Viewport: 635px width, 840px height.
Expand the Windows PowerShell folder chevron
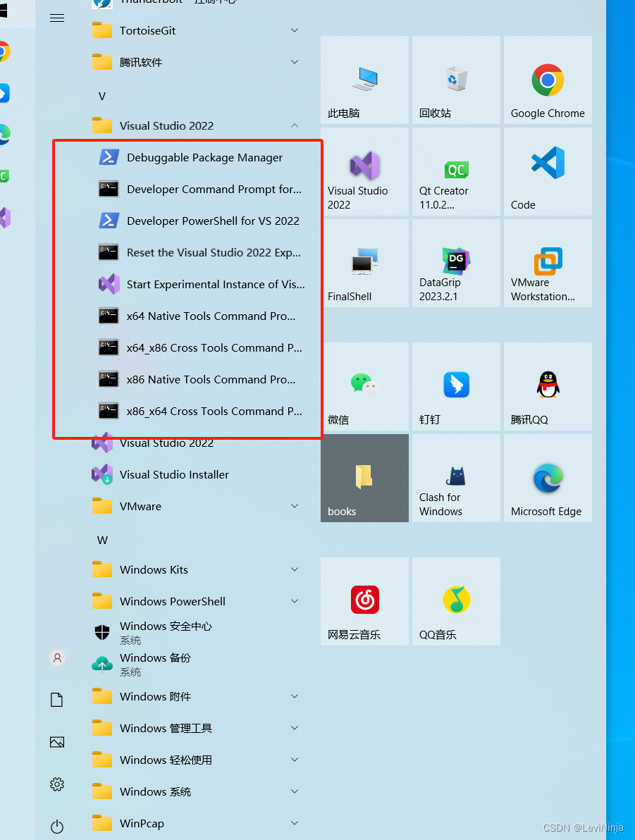click(x=294, y=601)
